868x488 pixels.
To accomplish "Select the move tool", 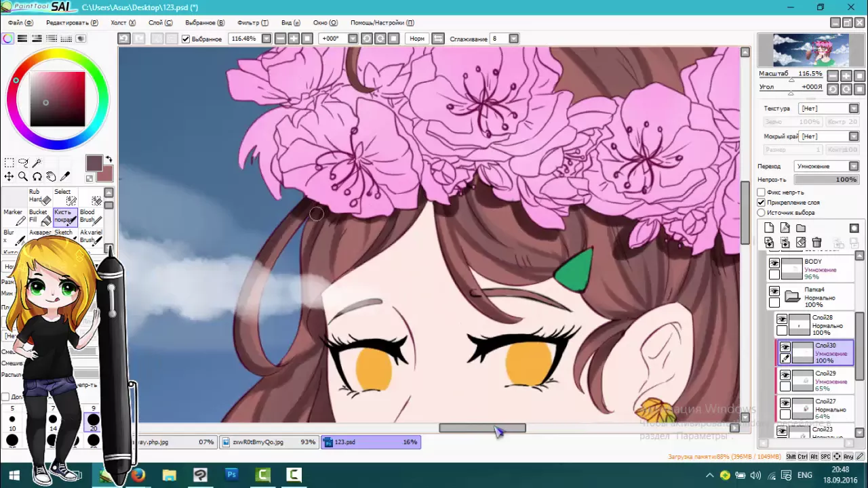I will click(9, 176).
